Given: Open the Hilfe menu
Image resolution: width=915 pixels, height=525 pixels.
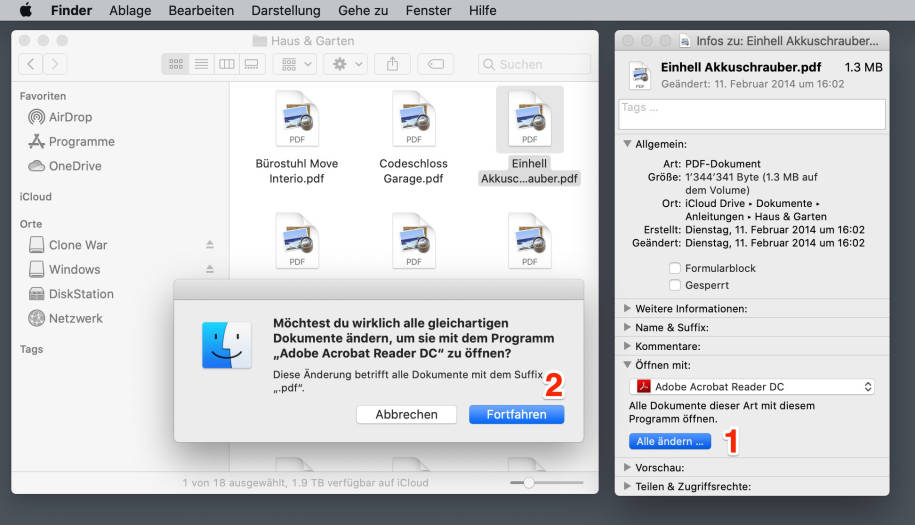Looking at the screenshot, I should pos(483,10).
